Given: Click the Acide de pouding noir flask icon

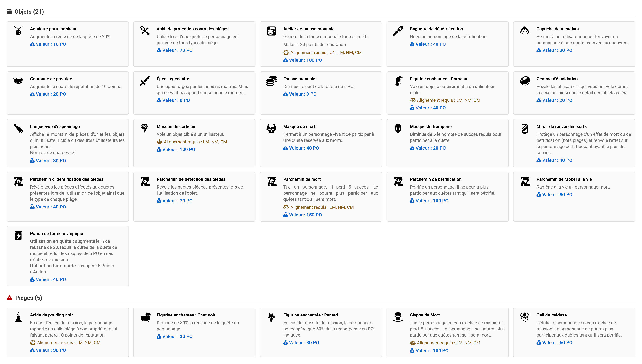Looking at the screenshot, I should point(18,317).
